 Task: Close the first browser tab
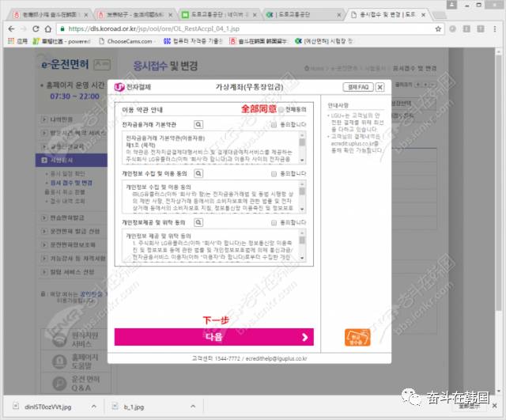point(86,15)
